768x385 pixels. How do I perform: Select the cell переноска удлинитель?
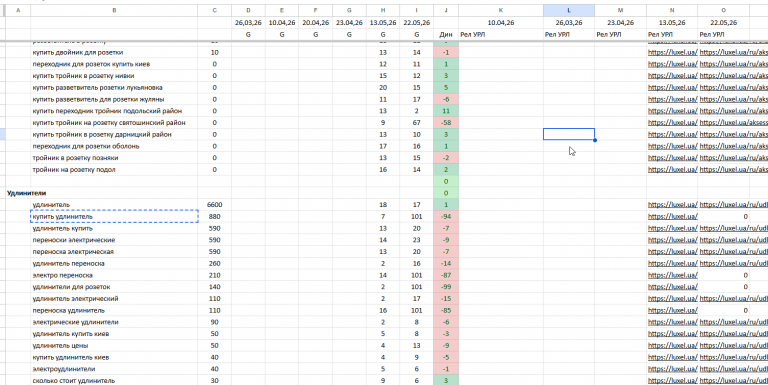[114, 311]
